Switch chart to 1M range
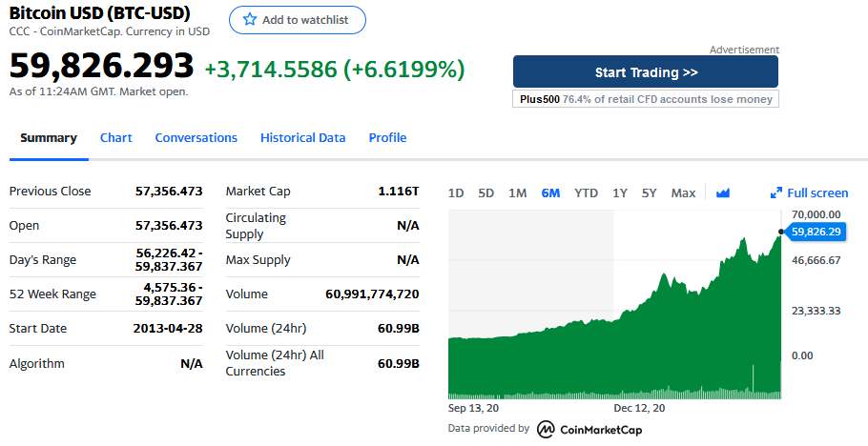The image size is (868, 446). [x=517, y=193]
